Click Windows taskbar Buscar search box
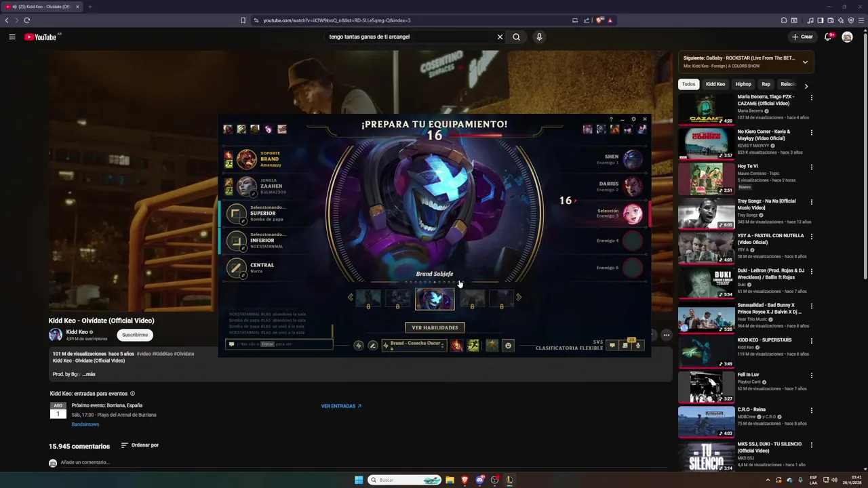 coord(405,480)
